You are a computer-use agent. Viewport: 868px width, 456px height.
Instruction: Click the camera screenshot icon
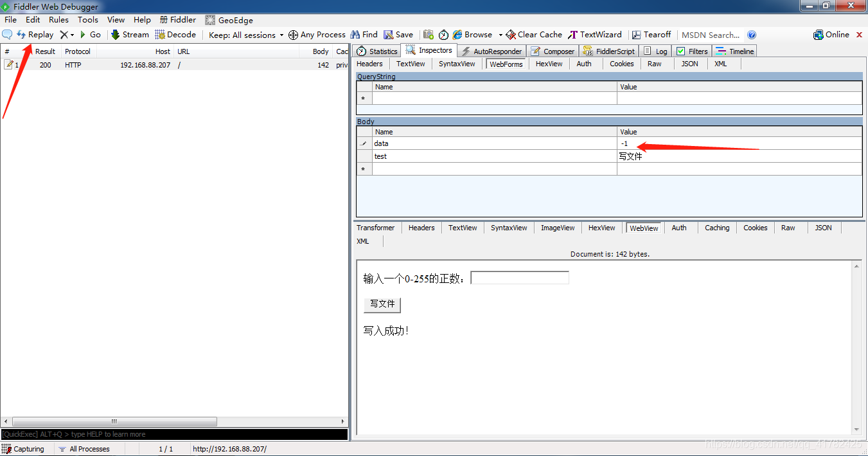click(429, 35)
